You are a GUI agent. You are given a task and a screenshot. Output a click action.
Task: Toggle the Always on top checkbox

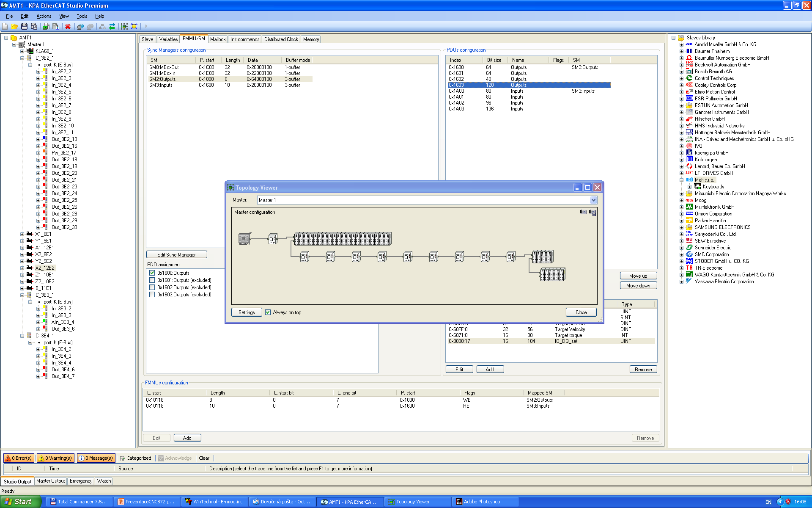click(268, 312)
